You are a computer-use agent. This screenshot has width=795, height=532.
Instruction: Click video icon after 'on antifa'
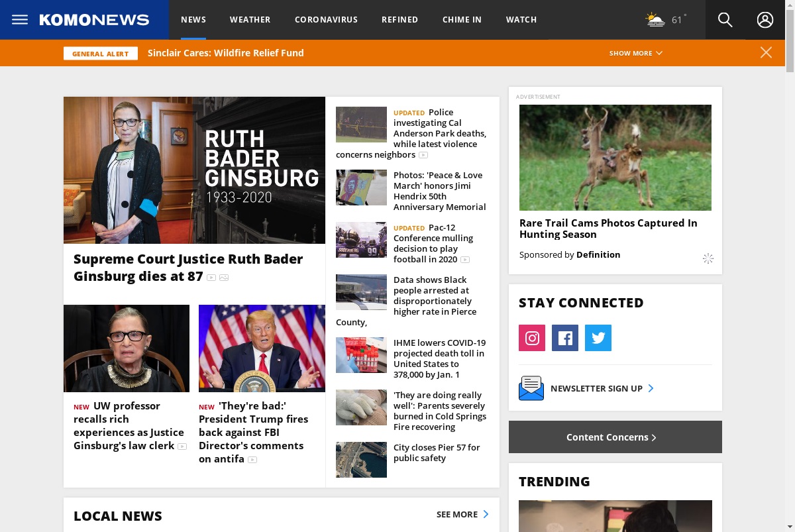[252, 460]
